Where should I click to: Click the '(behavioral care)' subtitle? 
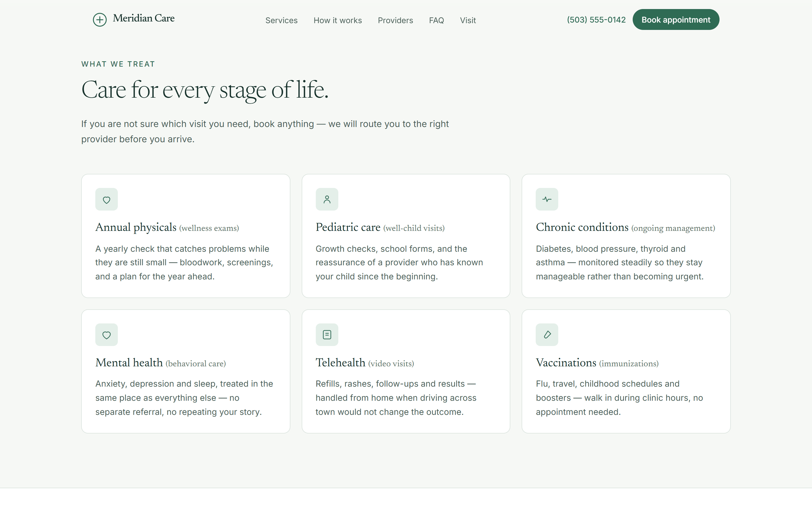click(196, 364)
